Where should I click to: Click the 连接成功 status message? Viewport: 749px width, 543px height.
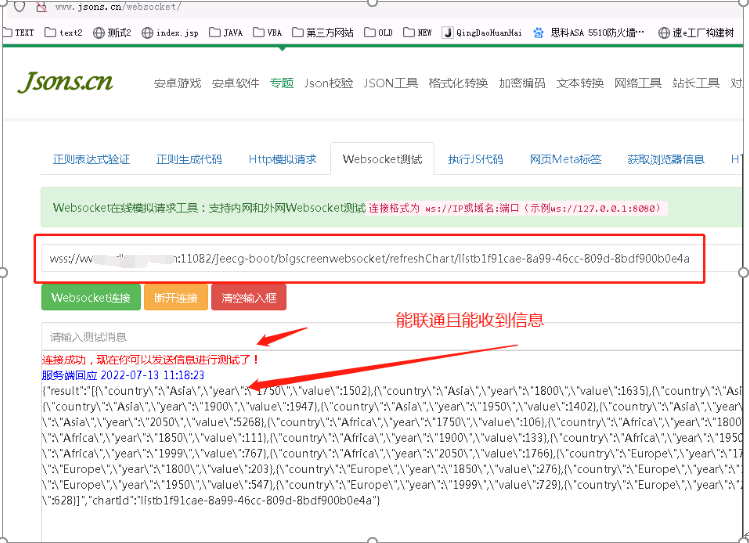(151, 360)
